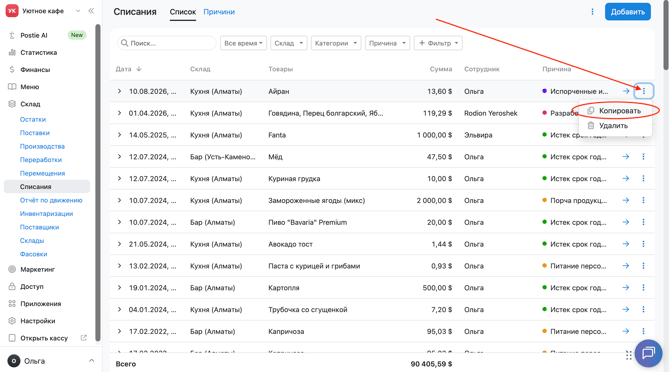Open the Все время date dropdown
The image size is (670, 372).
pos(243,43)
